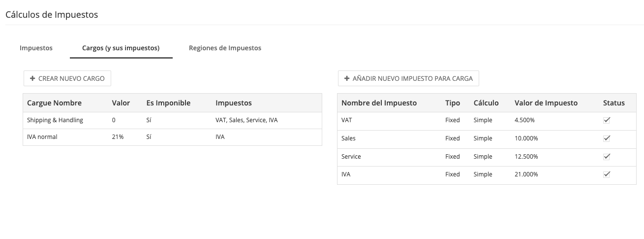The image size is (644, 239).
Task: Click the Cargue Nombre column header
Action: [54, 103]
